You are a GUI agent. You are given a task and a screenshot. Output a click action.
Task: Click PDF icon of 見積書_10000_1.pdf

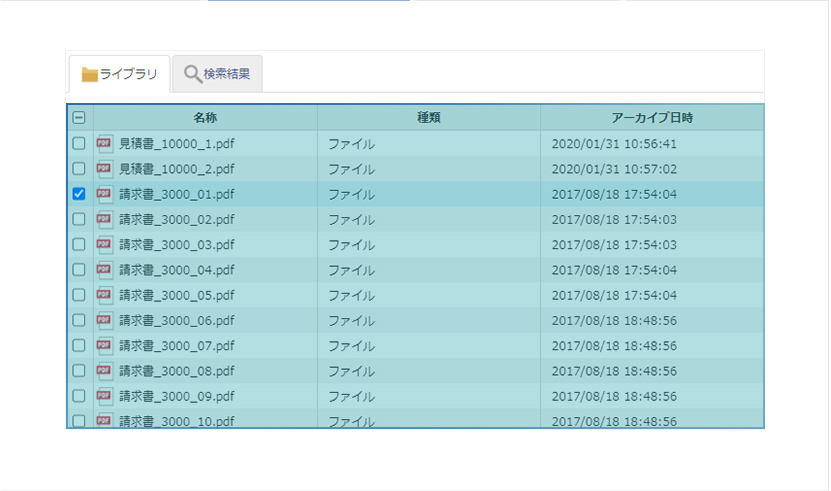tap(104, 144)
